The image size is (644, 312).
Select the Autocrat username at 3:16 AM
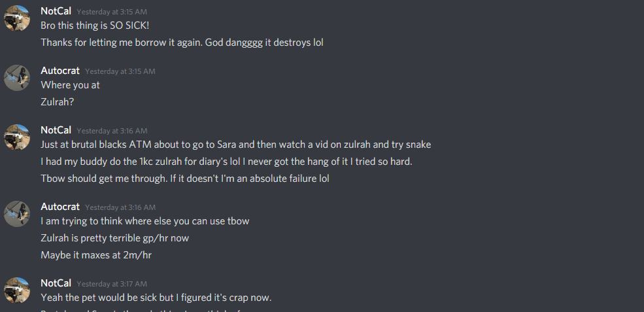click(60, 207)
